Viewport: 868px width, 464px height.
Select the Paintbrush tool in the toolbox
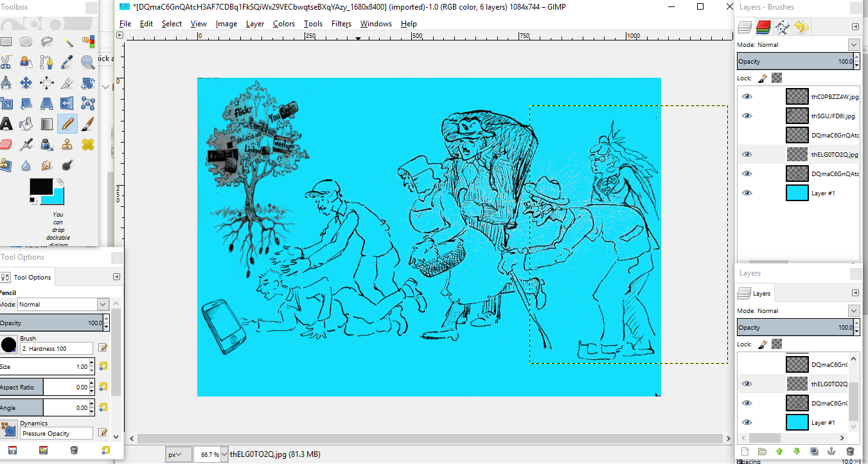click(x=88, y=123)
